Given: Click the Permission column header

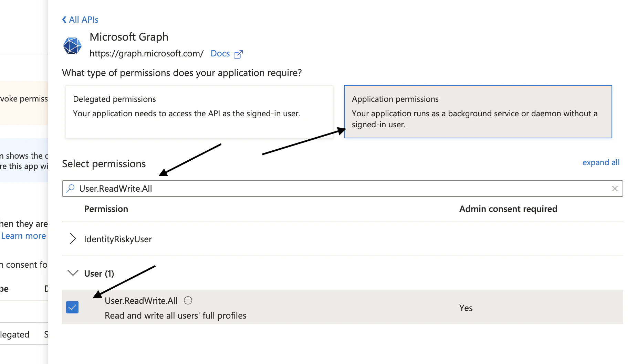Looking at the screenshot, I should tap(106, 209).
